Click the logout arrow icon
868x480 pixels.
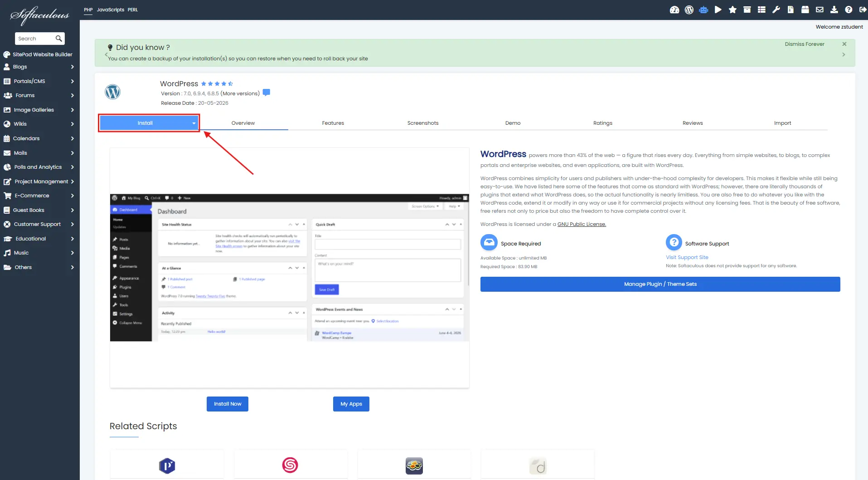click(x=863, y=10)
